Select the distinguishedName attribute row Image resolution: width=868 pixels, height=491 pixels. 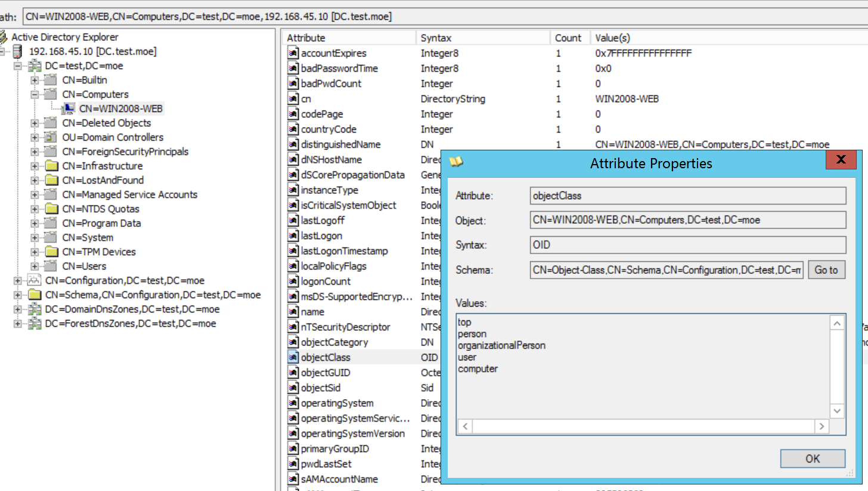(x=341, y=144)
